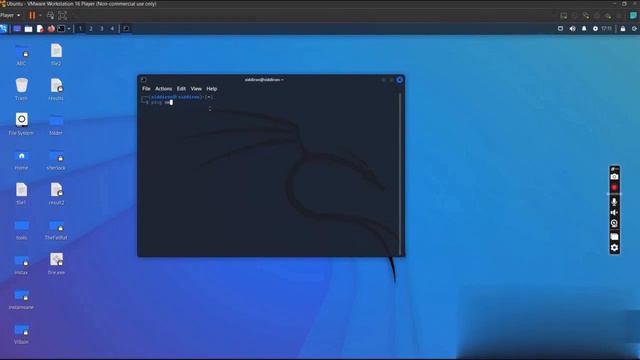
Task: Select the Villain folder on the desktop
Action: pyautogui.click(x=21, y=334)
